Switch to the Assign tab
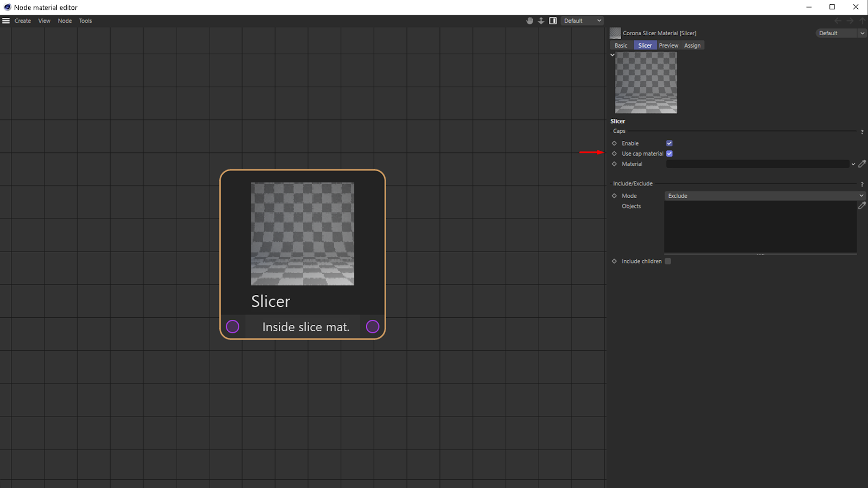868x488 pixels. (692, 45)
